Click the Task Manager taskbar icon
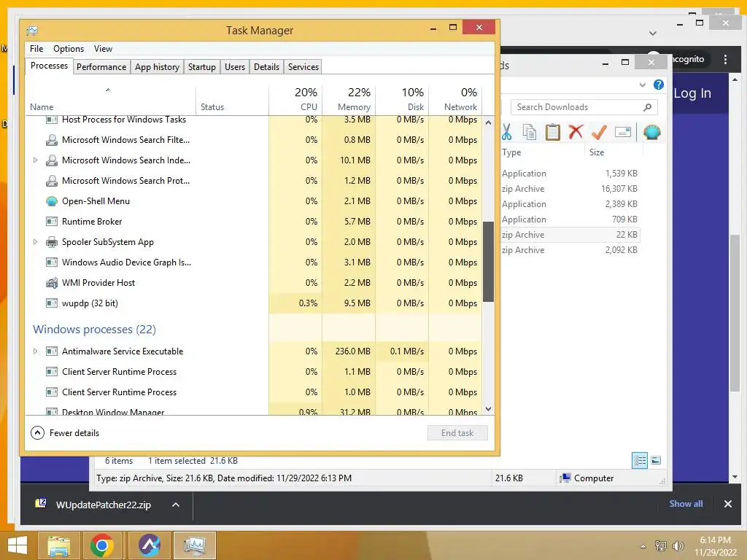 (x=194, y=545)
